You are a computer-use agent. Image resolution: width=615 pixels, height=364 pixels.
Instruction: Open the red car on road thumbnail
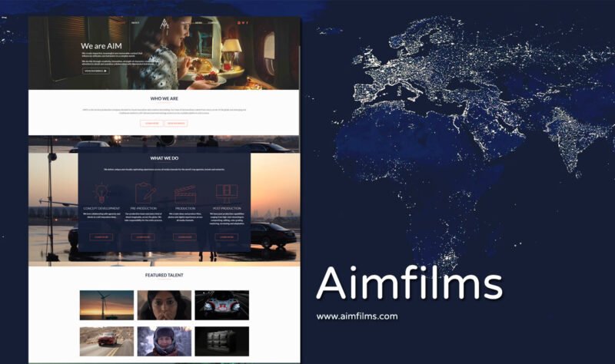(x=106, y=342)
